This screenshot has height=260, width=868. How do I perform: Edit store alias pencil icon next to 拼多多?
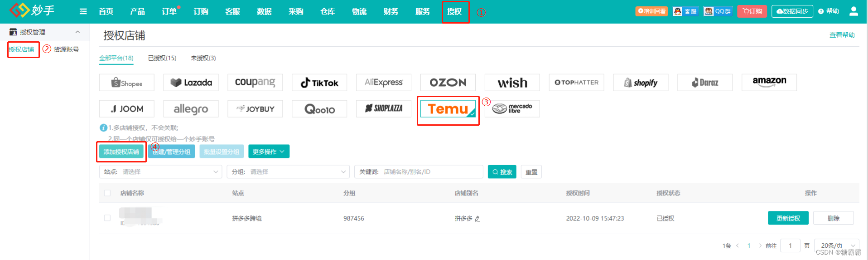coord(477,219)
